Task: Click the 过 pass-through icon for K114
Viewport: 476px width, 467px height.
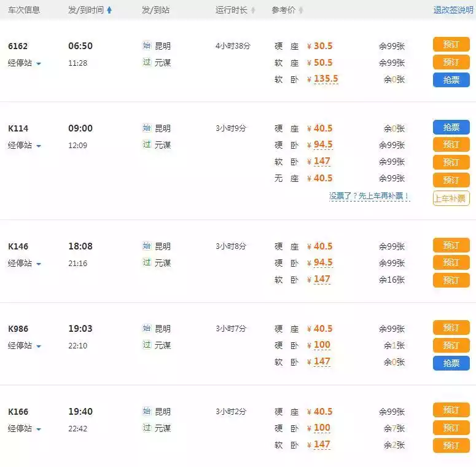Action: click(147, 145)
